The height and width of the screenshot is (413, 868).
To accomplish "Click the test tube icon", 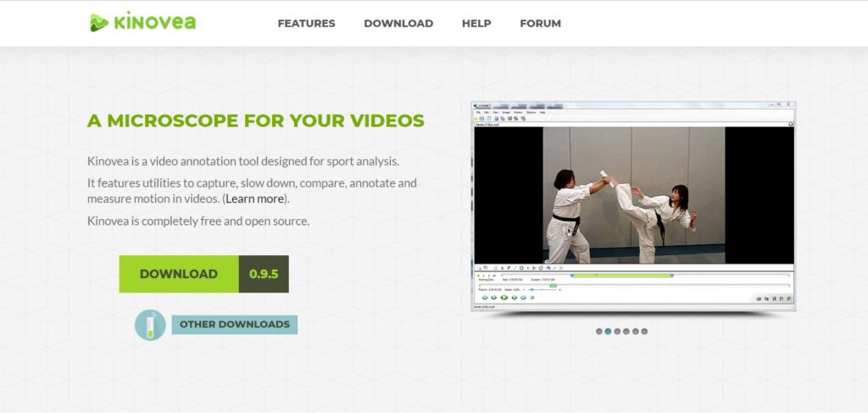I will (150, 325).
